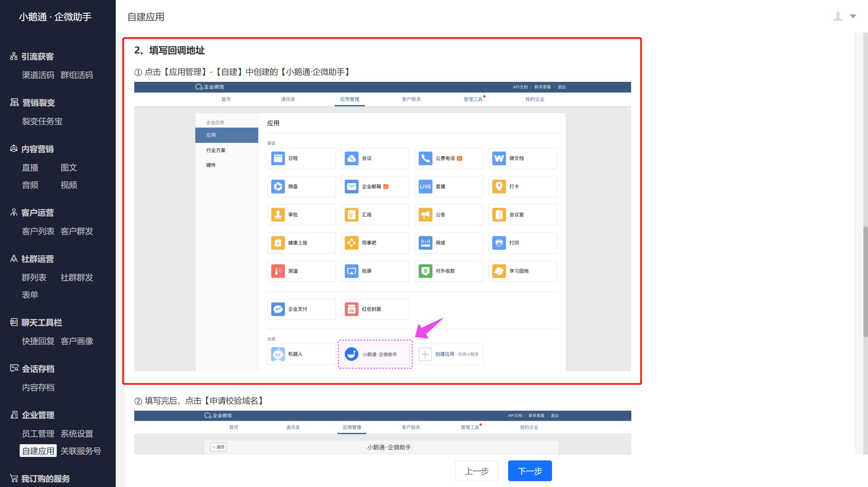The image size is (868, 487).
Task: Click the 小鹅通·企微助手 app icon
Action: coord(352,354)
